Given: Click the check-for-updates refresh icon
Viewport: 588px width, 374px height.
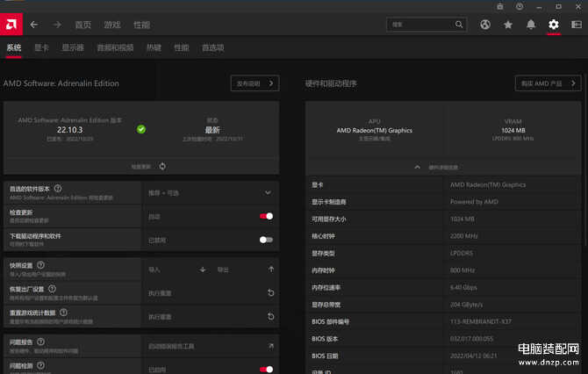Looking at the screenshot, I should coord(162,166).
